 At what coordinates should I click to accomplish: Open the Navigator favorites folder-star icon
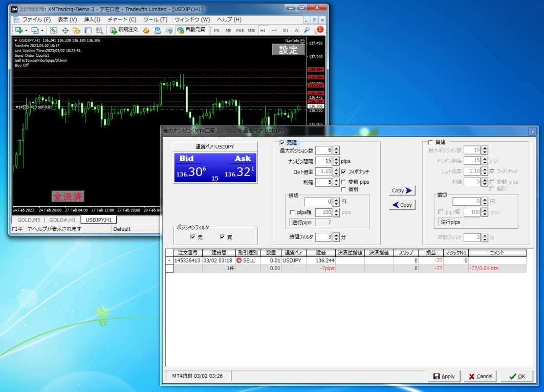[76, 31]
